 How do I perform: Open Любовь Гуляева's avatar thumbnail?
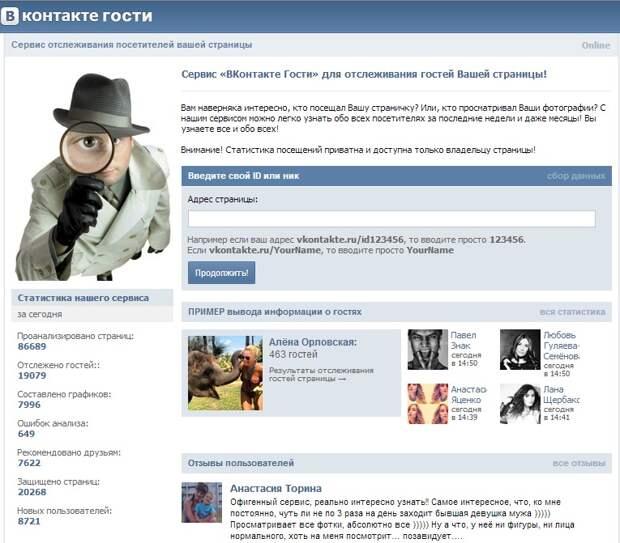click(520, 349)
